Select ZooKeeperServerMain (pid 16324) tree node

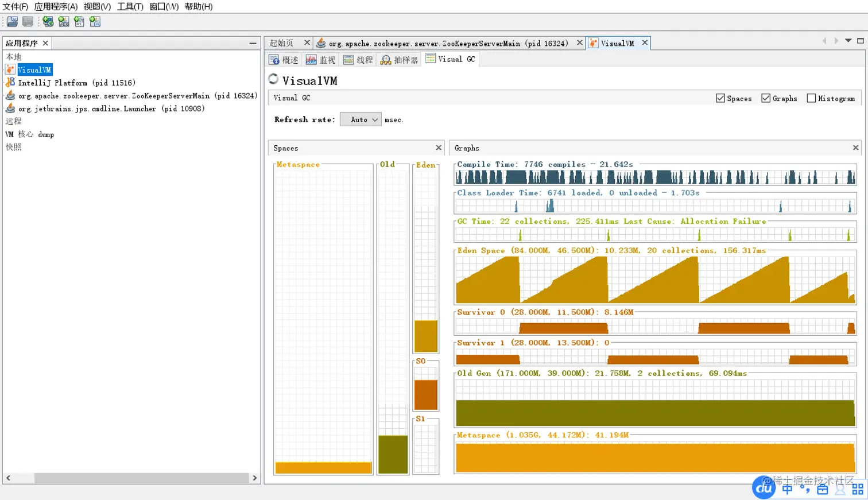click(x=138, y=95)
